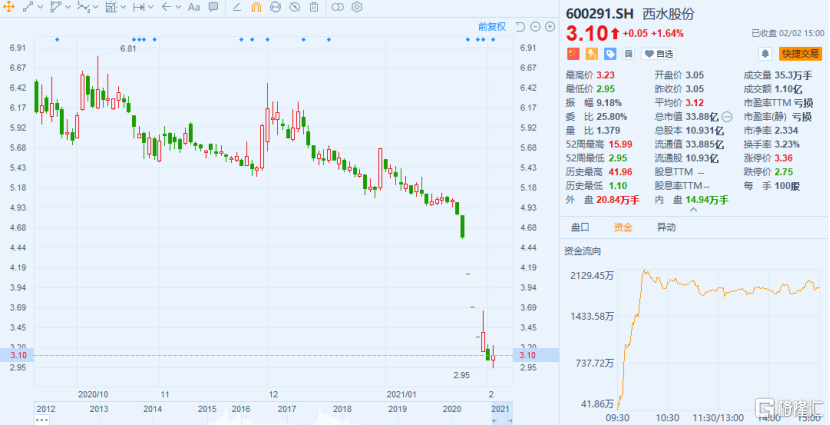The image size is (830, 425).
Task: Click the 2020/10 date axis label
Action: tap(93, 394)
